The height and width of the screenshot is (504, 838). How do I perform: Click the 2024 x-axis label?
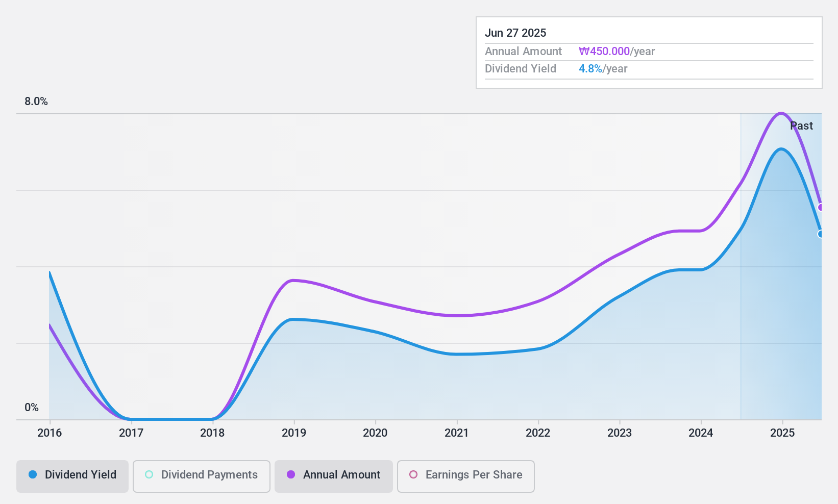[701, 433]
